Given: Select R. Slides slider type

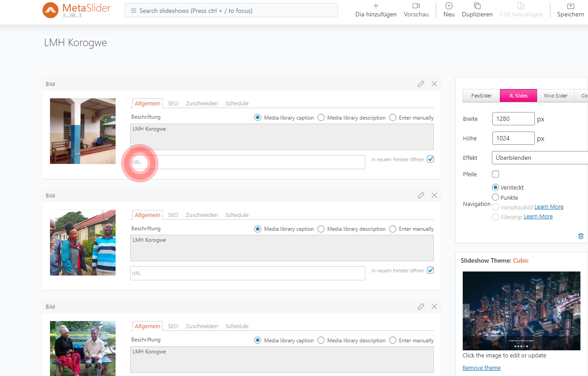Looking at the screenshot, I should point(518,96).
